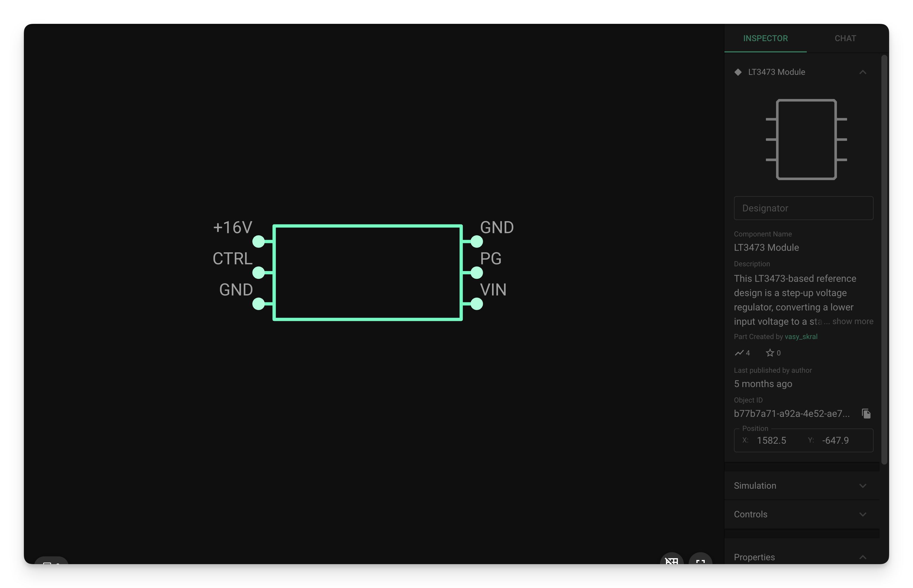
Task: Click the star rating icon
Action: coord(769,353)
